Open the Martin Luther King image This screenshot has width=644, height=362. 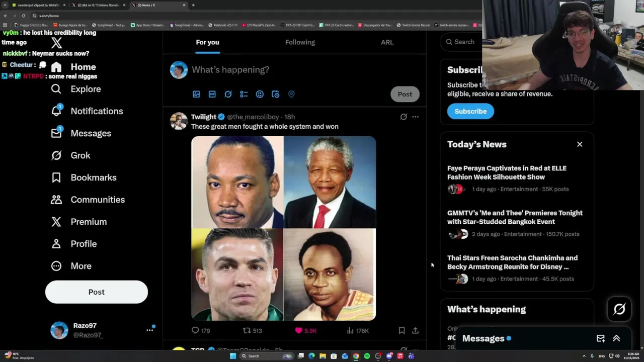237,182
